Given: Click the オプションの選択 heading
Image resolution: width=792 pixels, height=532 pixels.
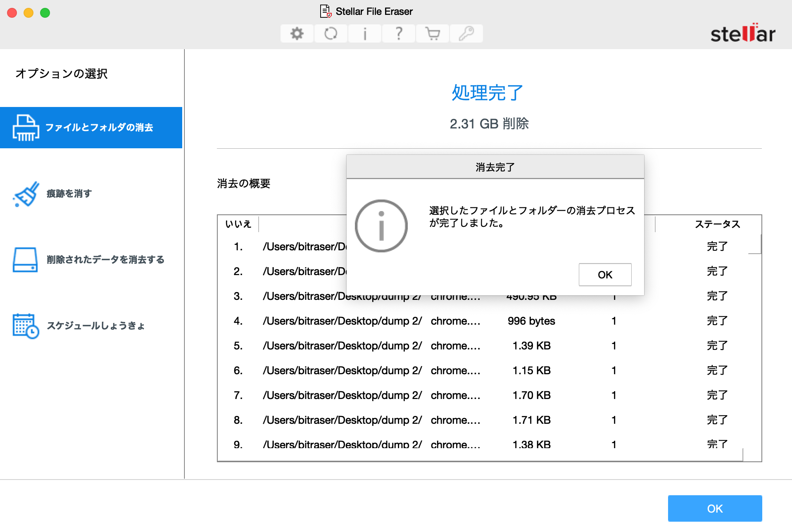Looking at the screenshot, I should tap(62, 74).
